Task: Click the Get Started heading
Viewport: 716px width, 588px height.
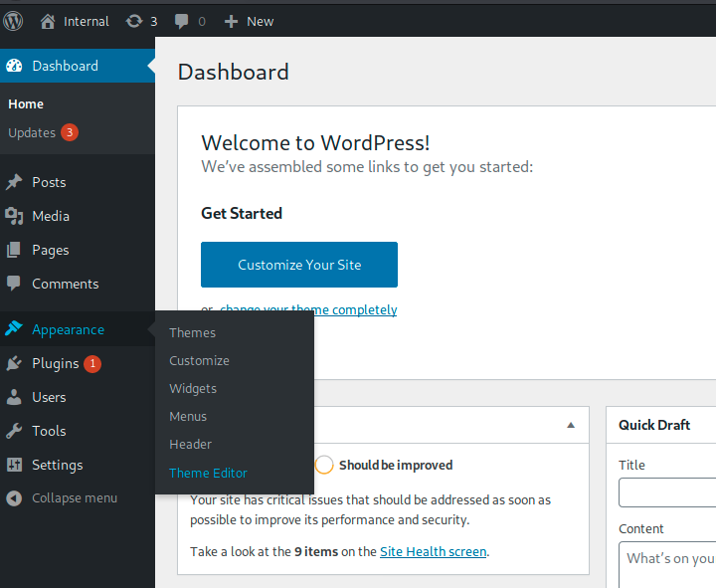Action: pyautogui.click(x=242, y=213)
